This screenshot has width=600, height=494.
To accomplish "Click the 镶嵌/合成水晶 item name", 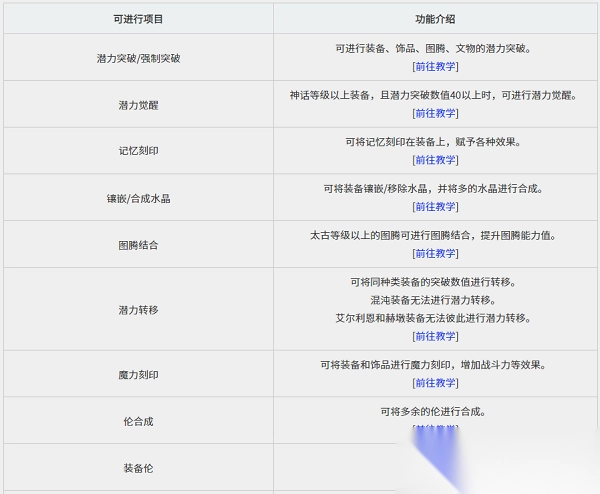I will coord(138,198).
